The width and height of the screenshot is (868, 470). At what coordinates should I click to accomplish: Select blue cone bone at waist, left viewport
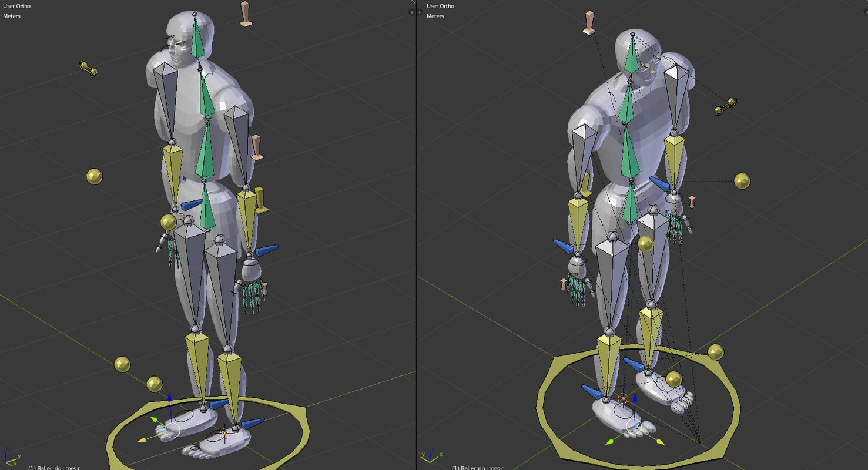coord(191,204)
